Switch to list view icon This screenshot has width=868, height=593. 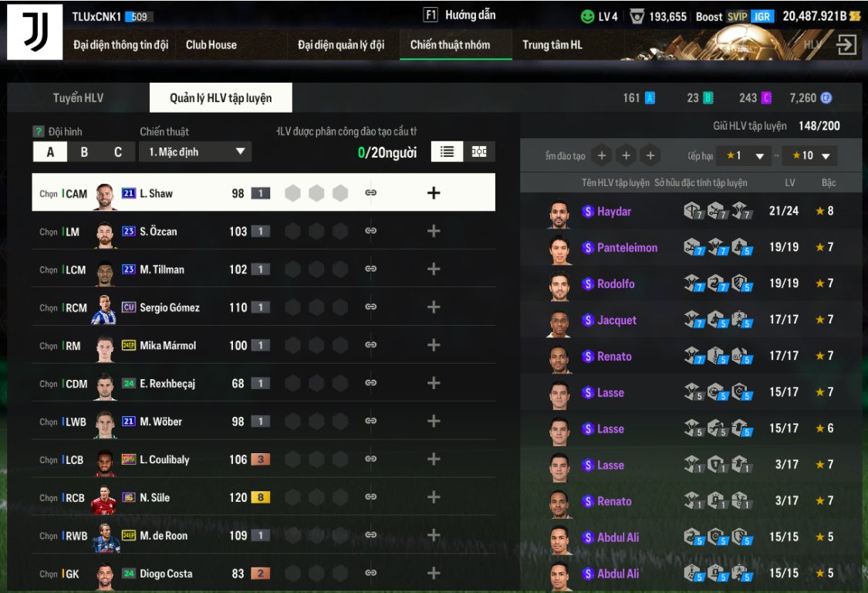coord(447,152)
